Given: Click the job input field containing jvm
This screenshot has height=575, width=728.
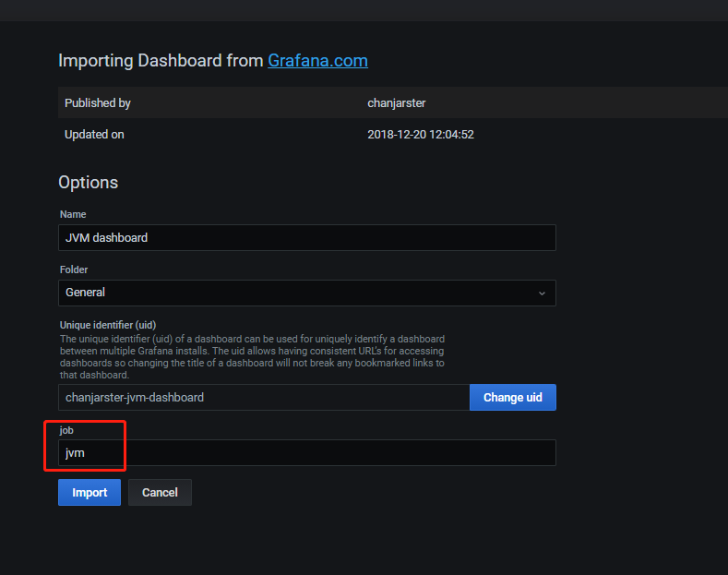Looking at the screenshot, I should 307,453.
